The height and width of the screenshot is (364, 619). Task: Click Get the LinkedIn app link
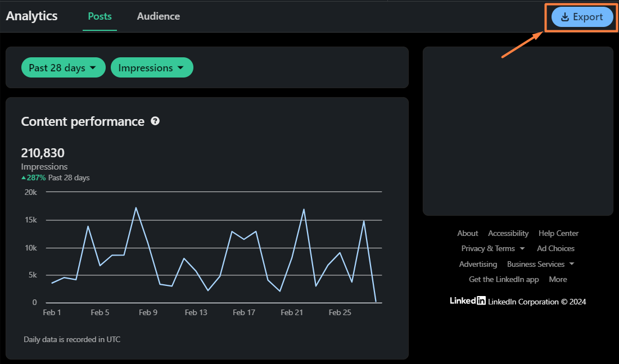(x=503, y=279)
